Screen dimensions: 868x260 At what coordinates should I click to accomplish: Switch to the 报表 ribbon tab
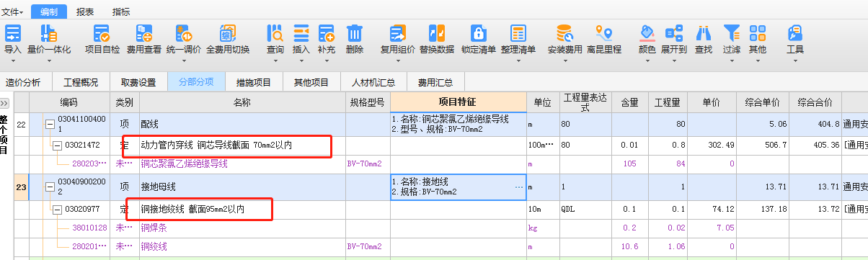pos(85,12)
